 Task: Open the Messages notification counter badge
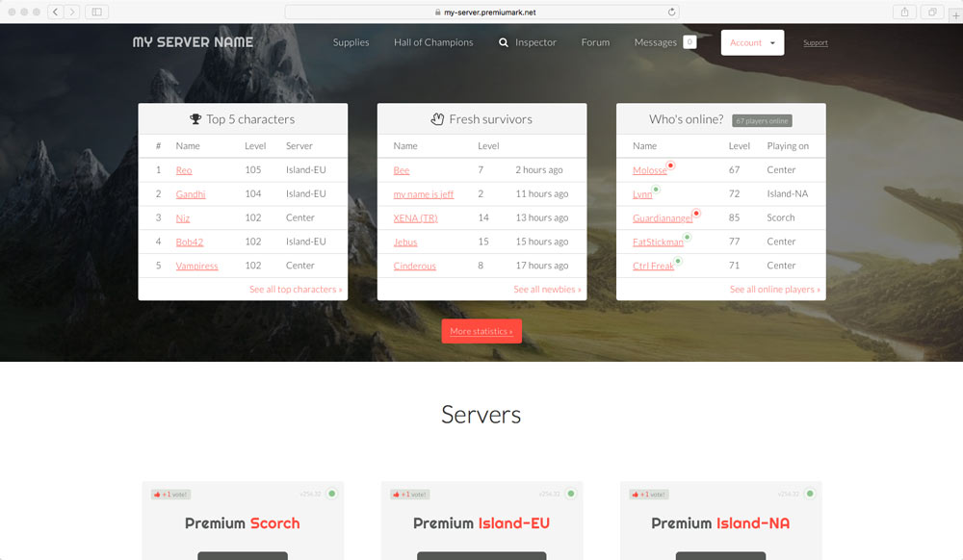point(690,42)
